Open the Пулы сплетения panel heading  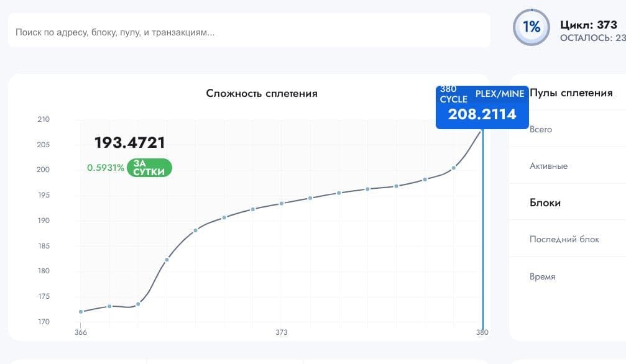(571, 93)
